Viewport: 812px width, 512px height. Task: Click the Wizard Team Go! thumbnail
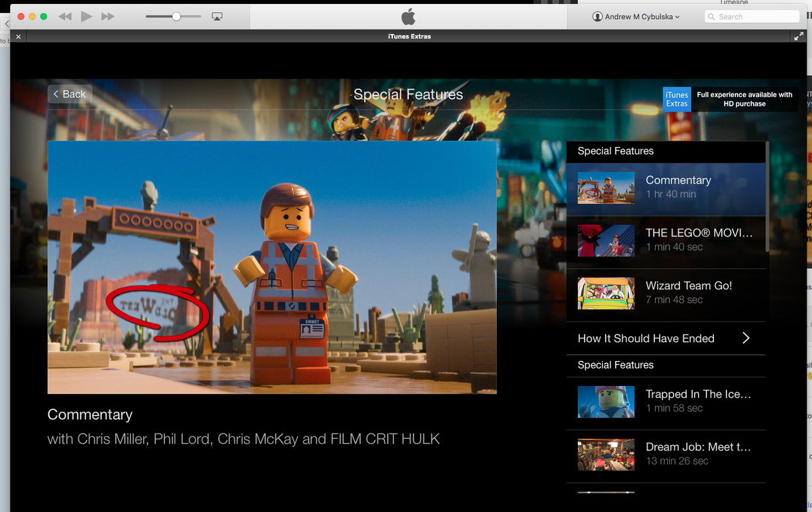click(606, 293)
